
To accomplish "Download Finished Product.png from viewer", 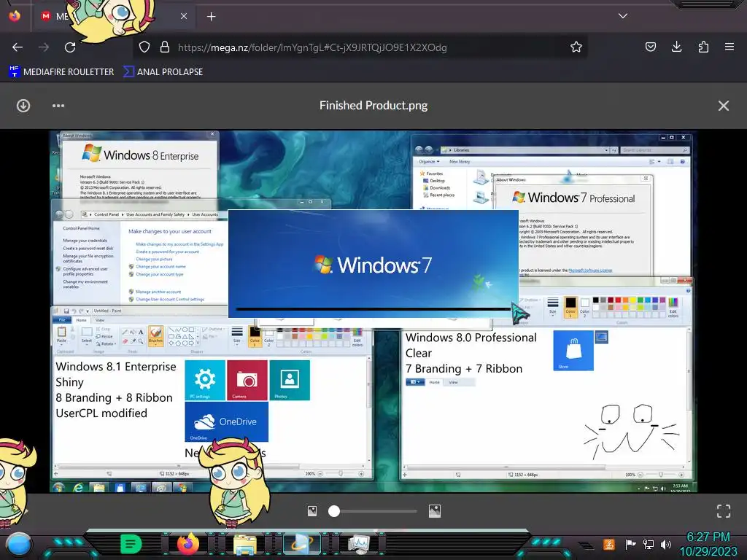I will 23,106.
